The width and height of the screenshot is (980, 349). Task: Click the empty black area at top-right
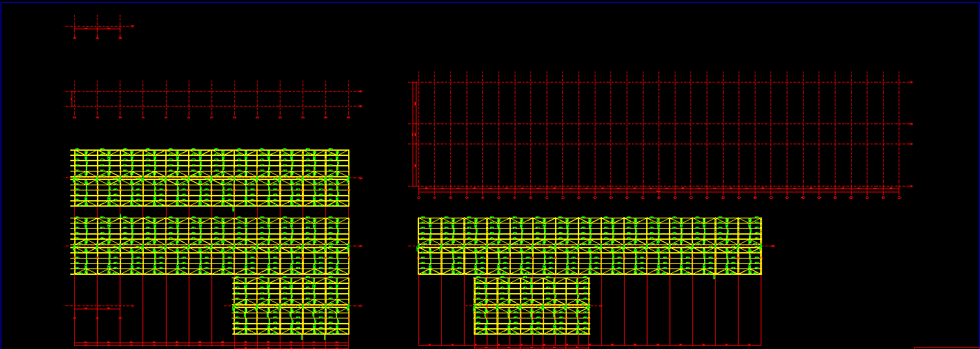click(846, 32)
